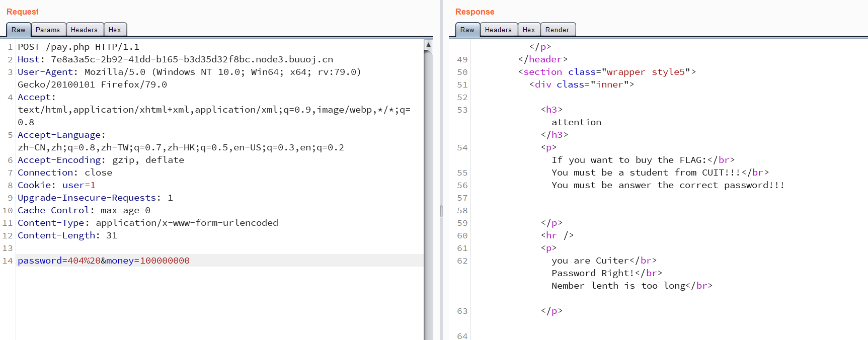Click the request pane vertical scrollbar track
The image size is (868, 340).
(x=428, y=201)
